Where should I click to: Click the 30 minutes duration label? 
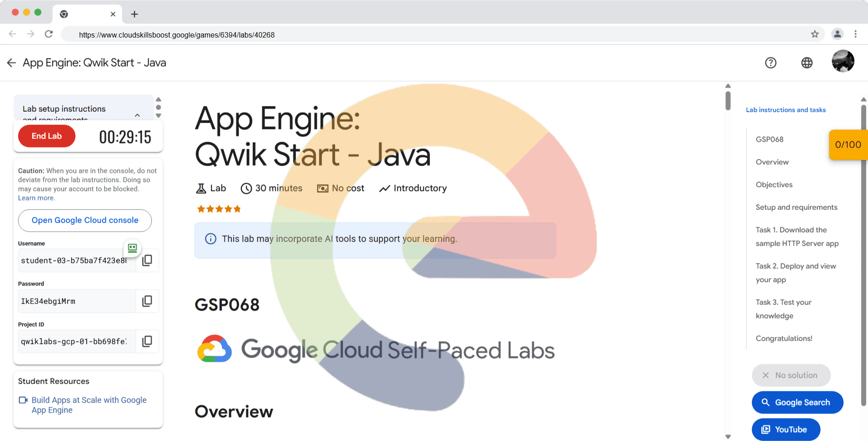coord(278,188)
